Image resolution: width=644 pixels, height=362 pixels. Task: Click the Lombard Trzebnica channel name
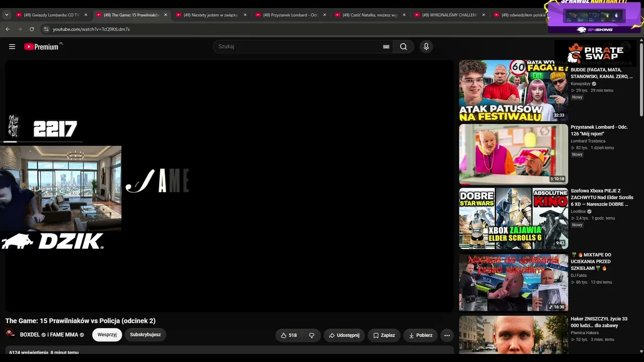click(588, 141)
